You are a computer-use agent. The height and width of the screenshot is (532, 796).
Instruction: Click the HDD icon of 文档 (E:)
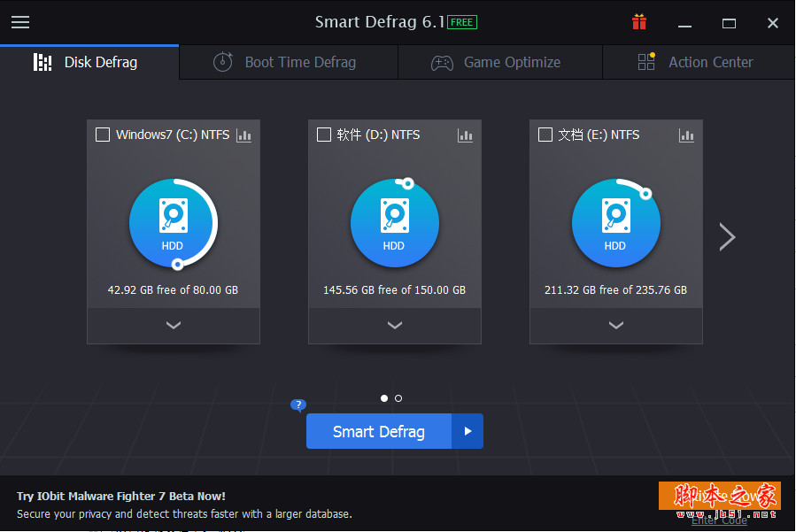[x=615, y=223]
